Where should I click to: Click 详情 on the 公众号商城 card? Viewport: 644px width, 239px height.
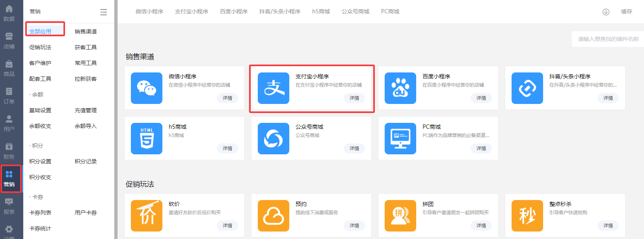354,148
